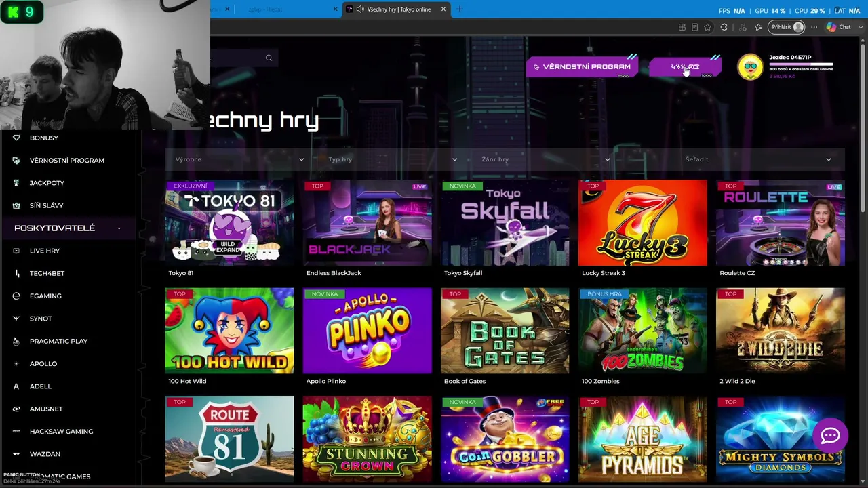Open the live chat bubble icon
868x488 pixels.
pos(831,436)
